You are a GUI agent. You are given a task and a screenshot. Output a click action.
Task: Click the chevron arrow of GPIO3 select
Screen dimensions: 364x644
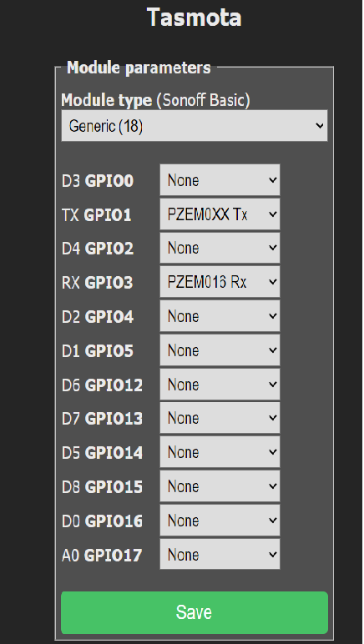273,282
